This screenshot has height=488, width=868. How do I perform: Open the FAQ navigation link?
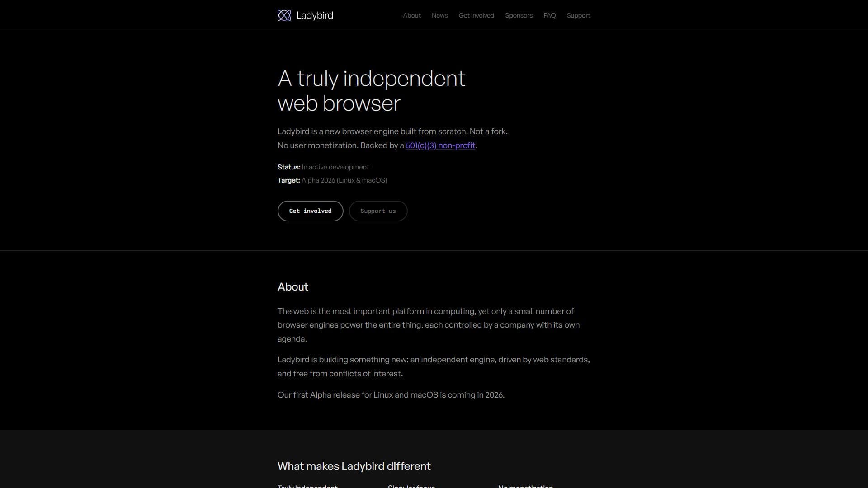[x=549, y=15]
